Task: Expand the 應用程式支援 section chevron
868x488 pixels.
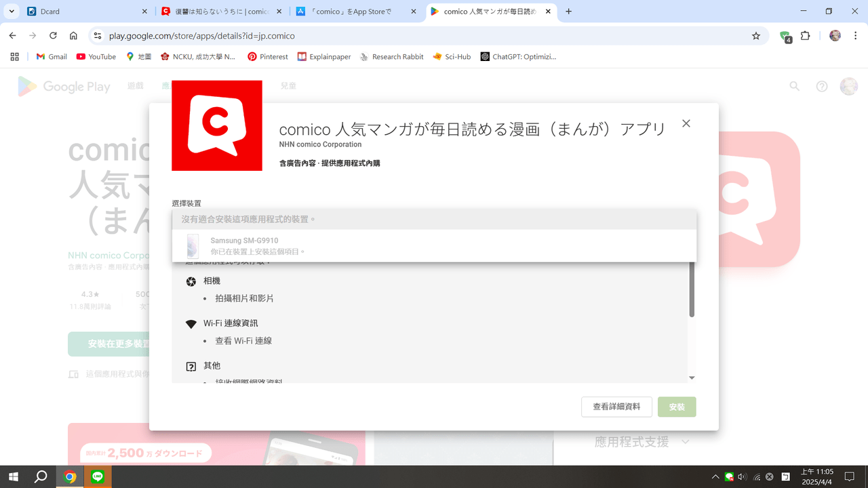Action: pos(685,442)
